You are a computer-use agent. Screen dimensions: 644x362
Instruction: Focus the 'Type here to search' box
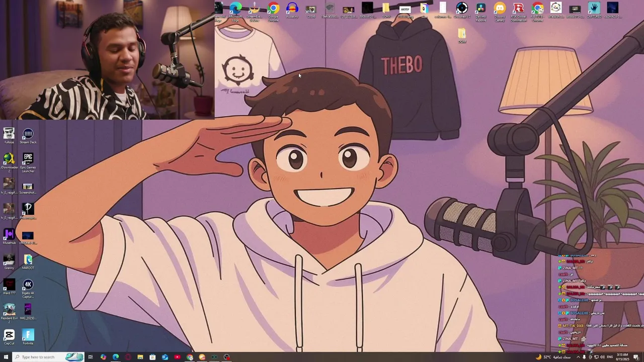[x=48, y=357]
